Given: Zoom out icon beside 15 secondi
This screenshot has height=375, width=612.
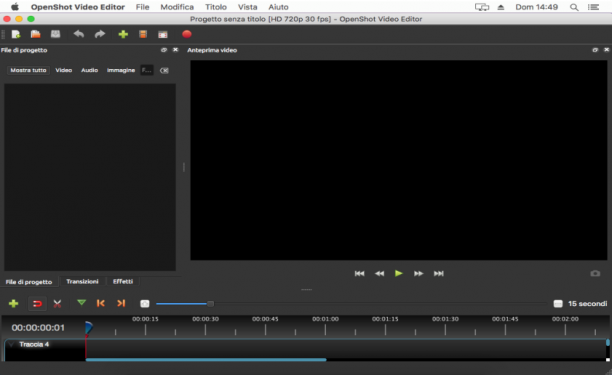Looking at the screenshot, I should [558, 304].
